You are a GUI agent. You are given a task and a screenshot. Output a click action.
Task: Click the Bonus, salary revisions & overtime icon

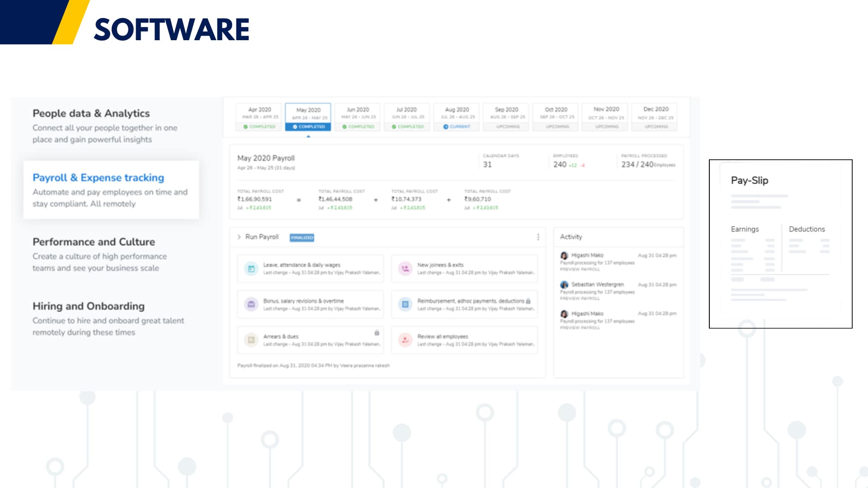pyautogui.click(x=251, y=305)
